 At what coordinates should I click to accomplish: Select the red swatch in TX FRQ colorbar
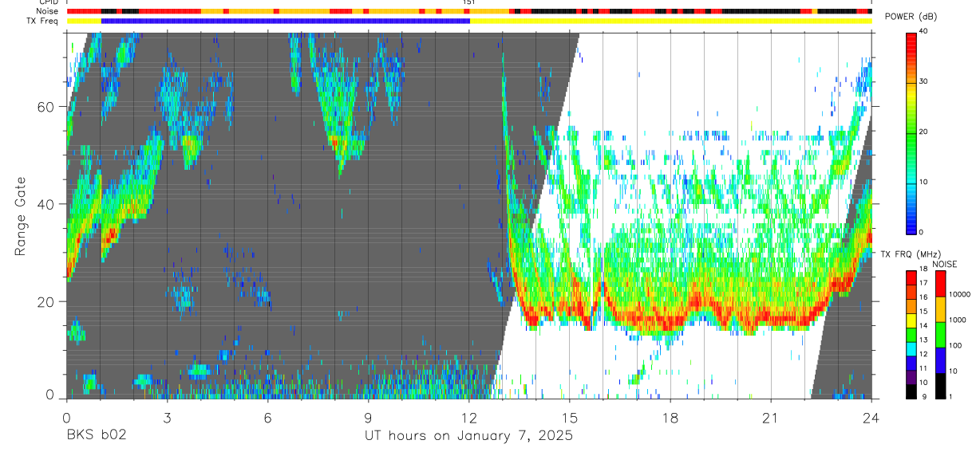pos(911,278)
